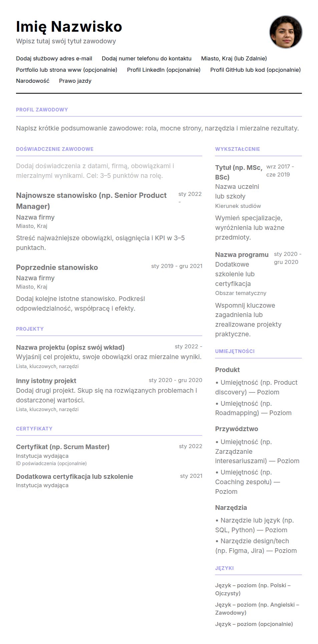Click the sty 2019 - gru 2021 date range
This screenshot has width=318, height=644.
(x=177, y=266)
